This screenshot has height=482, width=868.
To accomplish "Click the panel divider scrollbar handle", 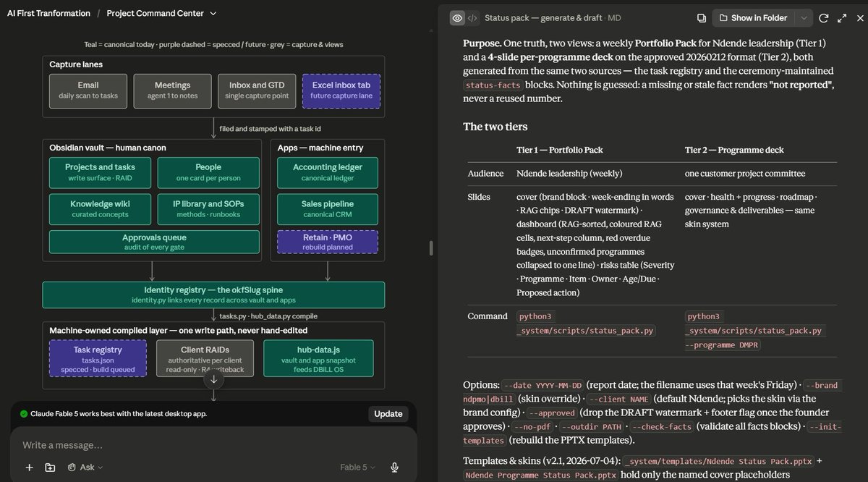I will (x=431, y=248).
